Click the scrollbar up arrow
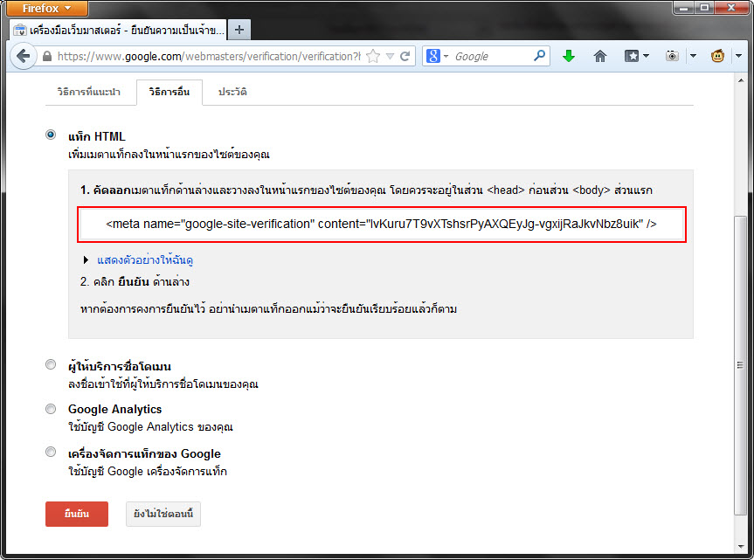The height and width of the screenshot is (560, 754). (x=741, y=80)
